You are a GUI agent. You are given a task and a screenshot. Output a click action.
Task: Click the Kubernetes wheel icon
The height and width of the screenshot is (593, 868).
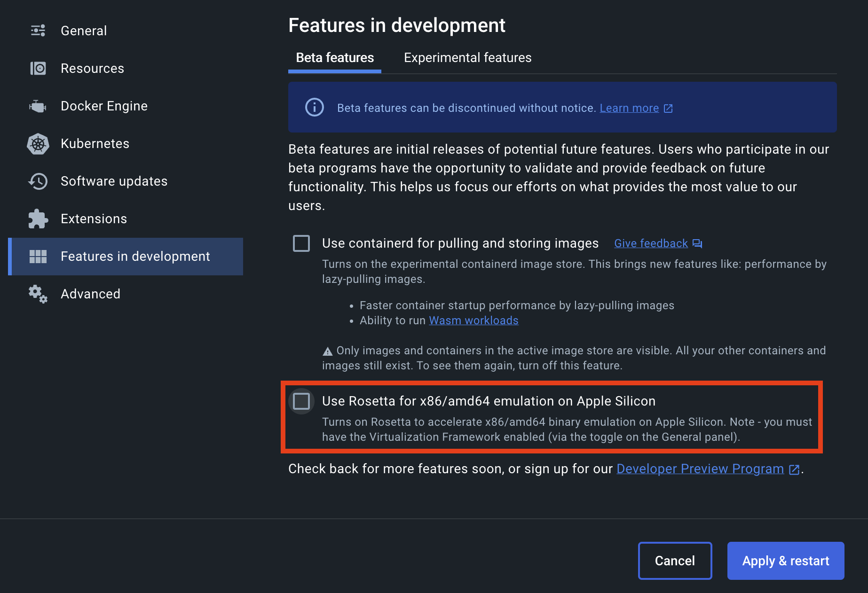pos(38,144)
